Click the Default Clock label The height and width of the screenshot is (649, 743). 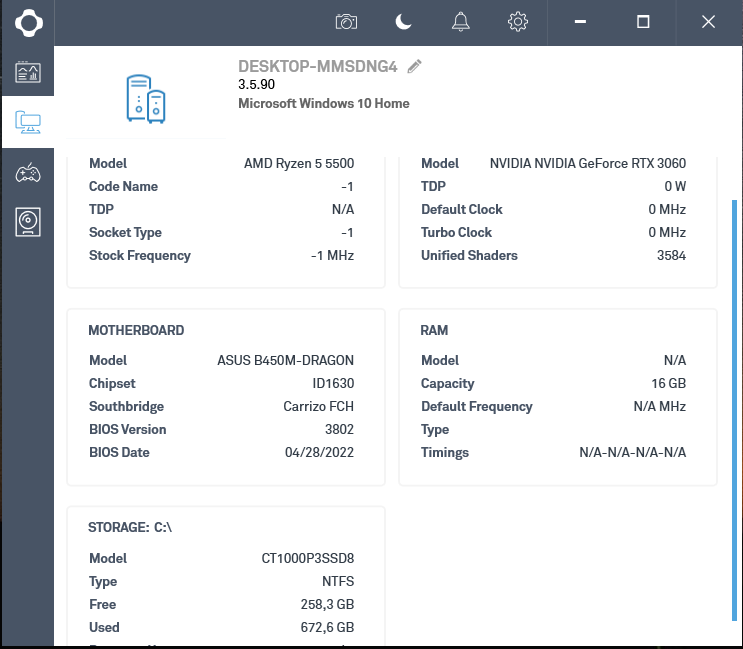click(462, 209)
